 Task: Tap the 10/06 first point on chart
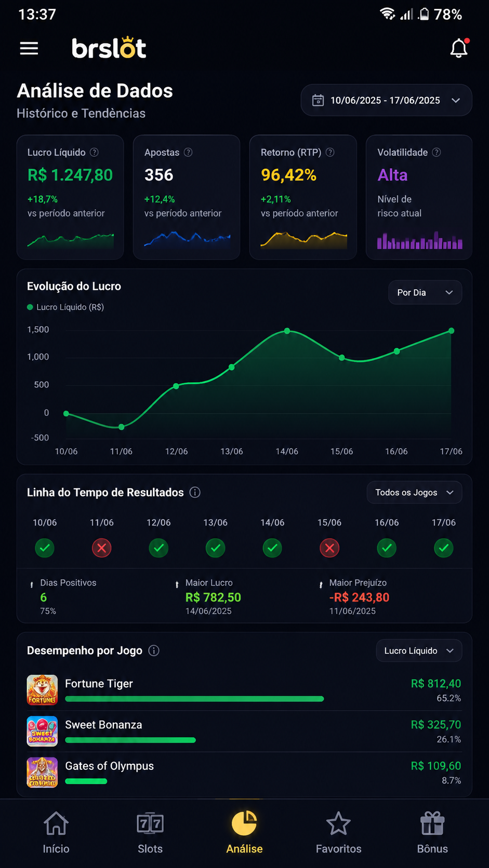click(x=66, y=413)
